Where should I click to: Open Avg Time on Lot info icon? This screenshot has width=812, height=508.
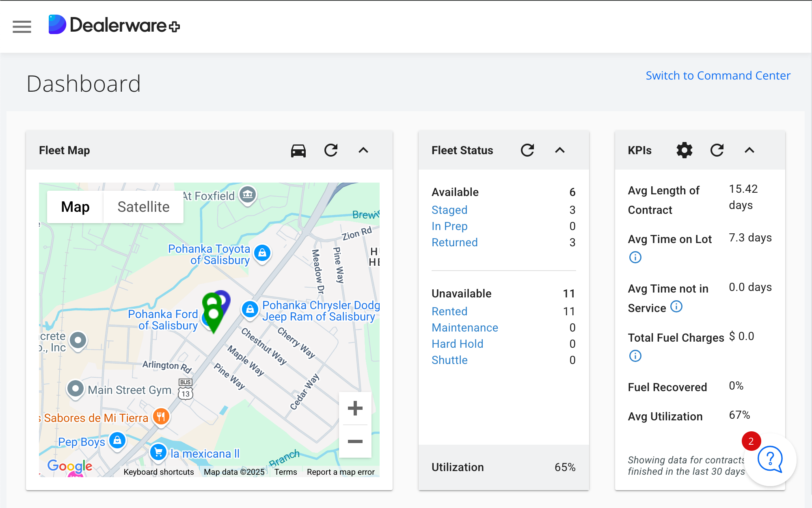635,257
